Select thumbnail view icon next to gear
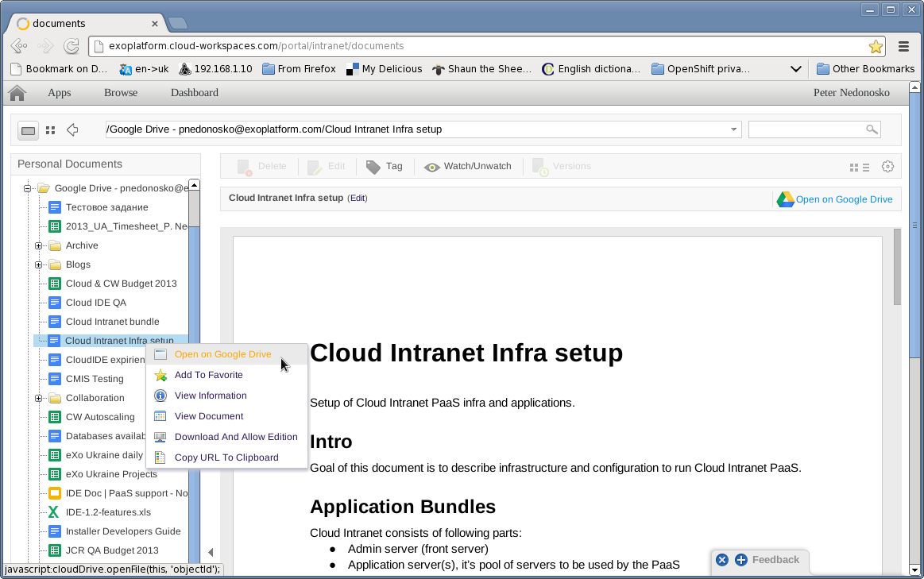Screen dimensions: 924x579 coord(854,168)
